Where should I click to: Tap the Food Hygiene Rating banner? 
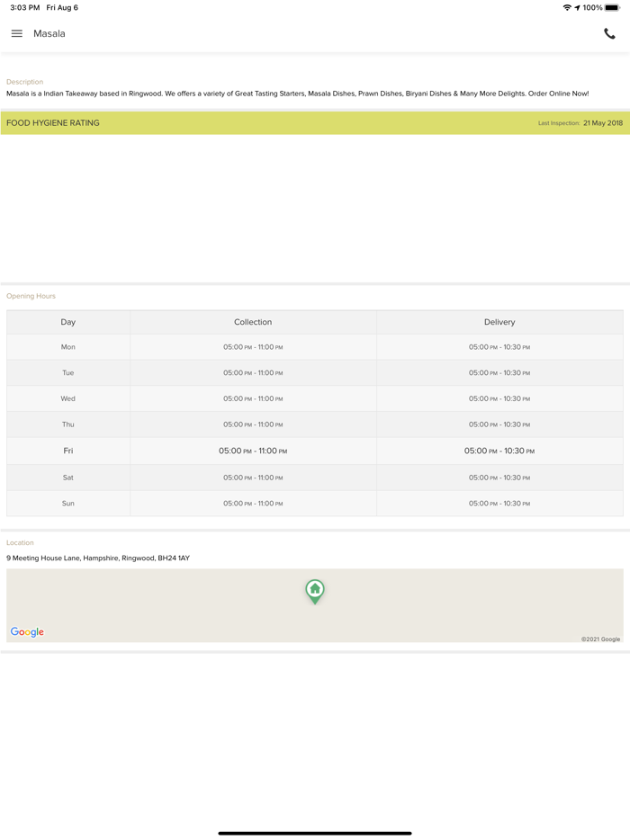(x=315, y=122)
